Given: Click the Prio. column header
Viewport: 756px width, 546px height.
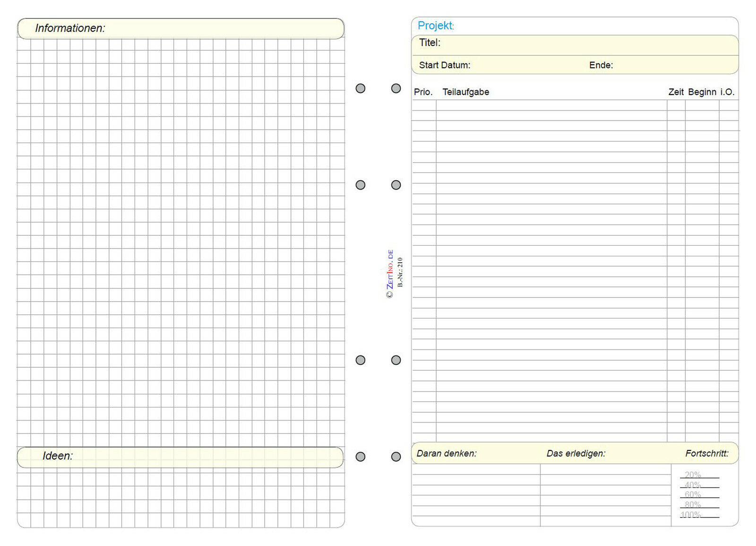Looking at the screenshot, I should pyautogui.click(x=423, y=92).
